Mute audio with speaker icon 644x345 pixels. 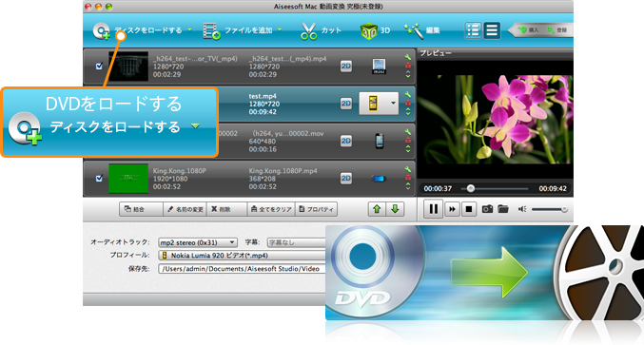click(521, 209)
